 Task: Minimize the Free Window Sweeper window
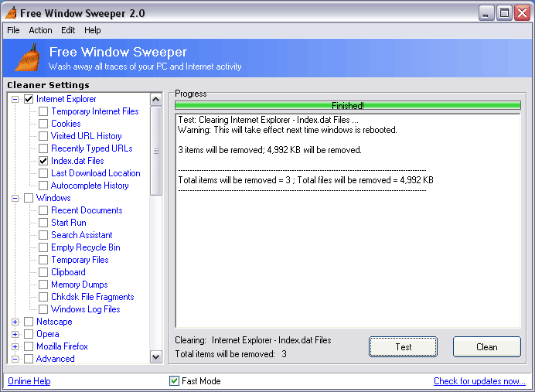(x=486, y=13)
